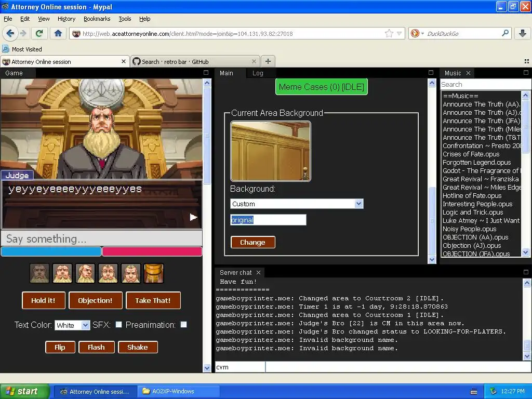532x399 pixels.
Task: Click the Music Search field
Action: click(x=486, y=84)
